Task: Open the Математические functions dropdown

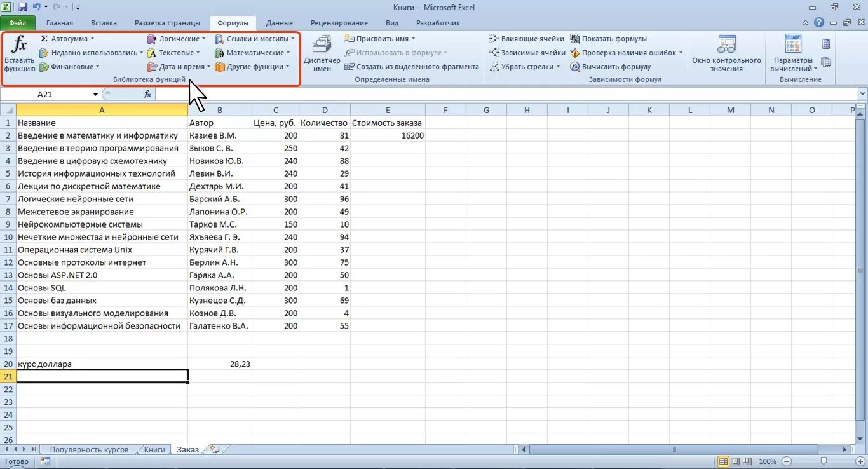Action: click(252, 53)
